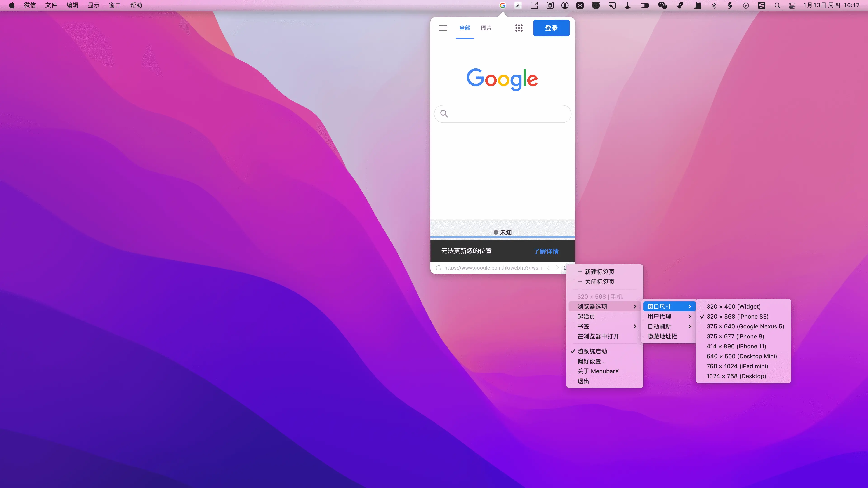Select the 640 × 500 (Desktop Mini) size
Screen dimensions: 868x488
[x=743, y=356]
